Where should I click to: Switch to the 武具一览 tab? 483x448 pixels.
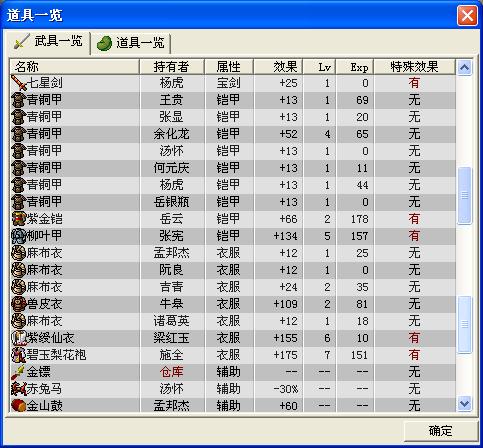(x=48, y=42)
